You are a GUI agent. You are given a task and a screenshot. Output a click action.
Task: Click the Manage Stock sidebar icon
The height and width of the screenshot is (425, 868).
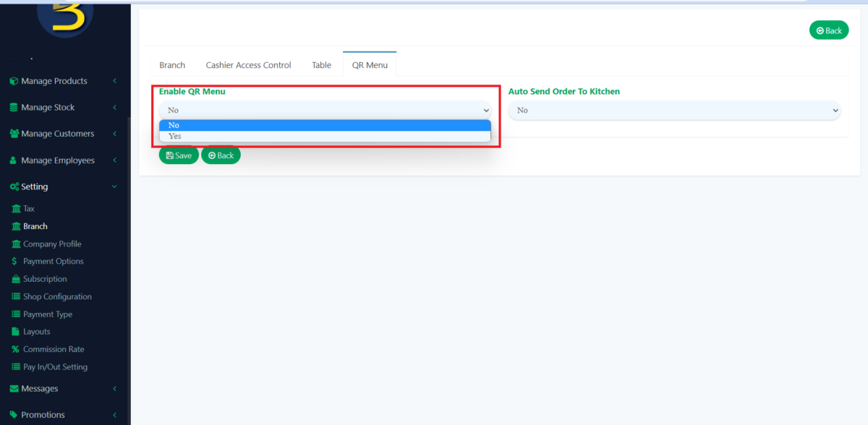pyautogui.click(x=13, y=107)
